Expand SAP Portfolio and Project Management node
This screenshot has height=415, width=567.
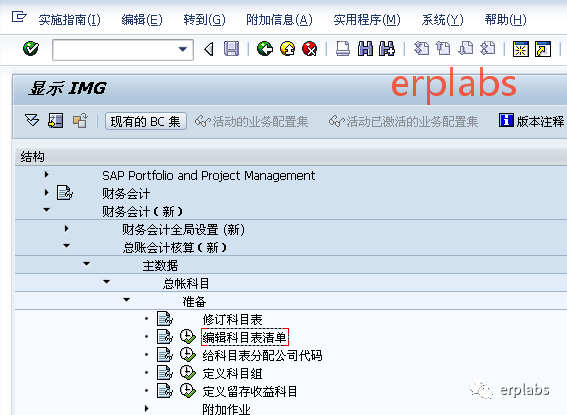[x=46, y=175]
